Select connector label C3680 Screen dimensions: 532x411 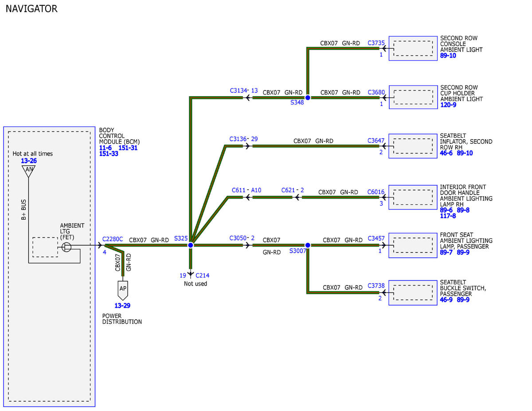pos(376,92)
